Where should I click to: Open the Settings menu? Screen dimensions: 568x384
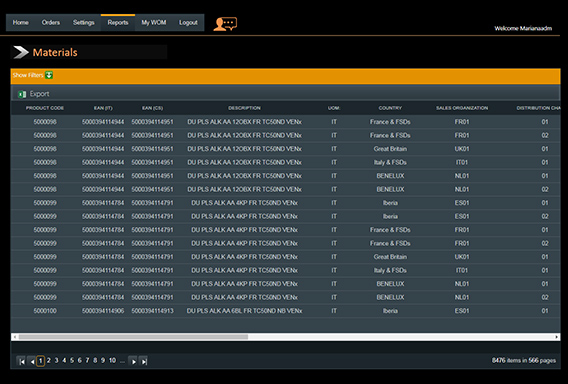click(84, 22)
